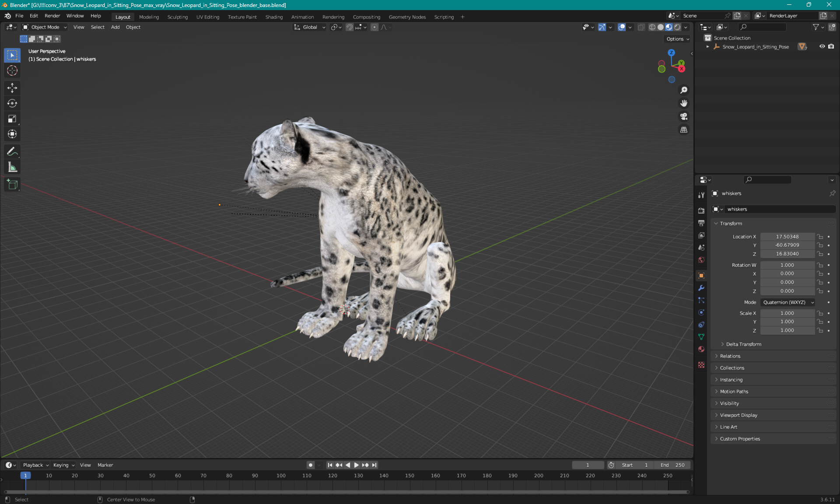The image size is (840, 504).
Task: Expand Relations panel
Action: coord(773,356)
